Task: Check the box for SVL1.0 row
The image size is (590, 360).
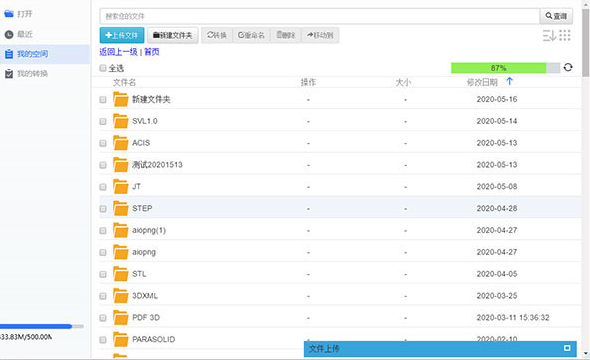Action: [103, 122]
